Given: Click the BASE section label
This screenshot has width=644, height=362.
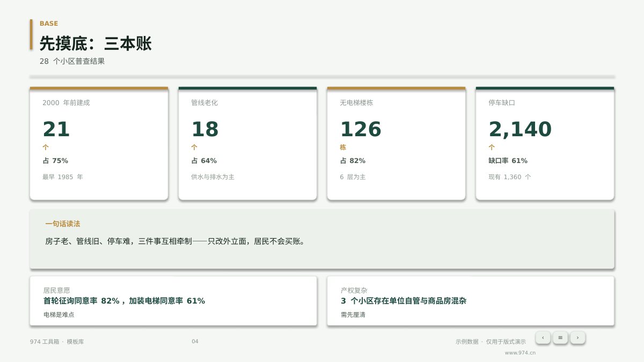Looking at the screenshot, I should tap(49, 24).
